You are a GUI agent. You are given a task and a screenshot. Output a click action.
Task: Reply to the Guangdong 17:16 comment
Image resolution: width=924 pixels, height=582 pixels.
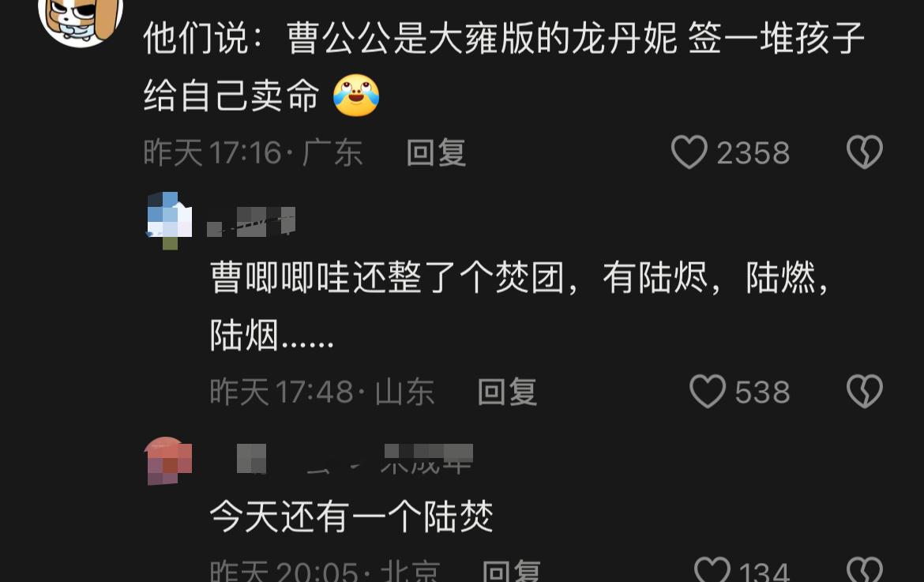click(436, 152)
